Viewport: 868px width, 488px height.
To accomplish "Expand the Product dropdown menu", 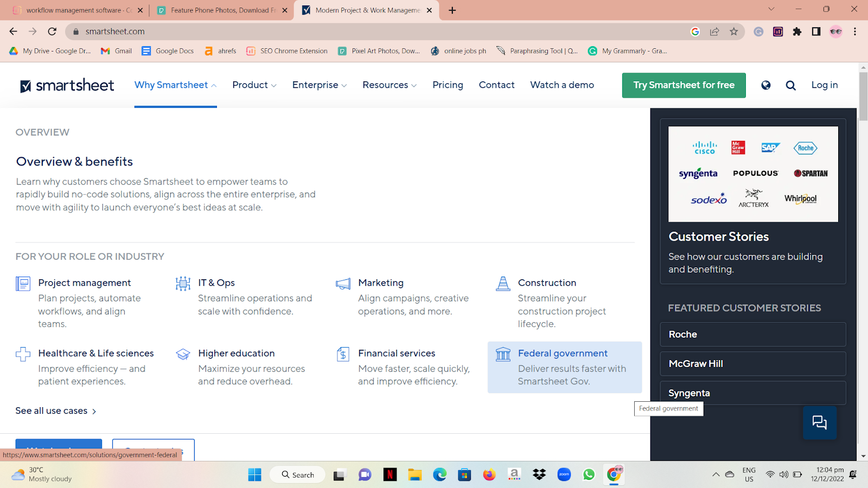I will tap(254, 85).
